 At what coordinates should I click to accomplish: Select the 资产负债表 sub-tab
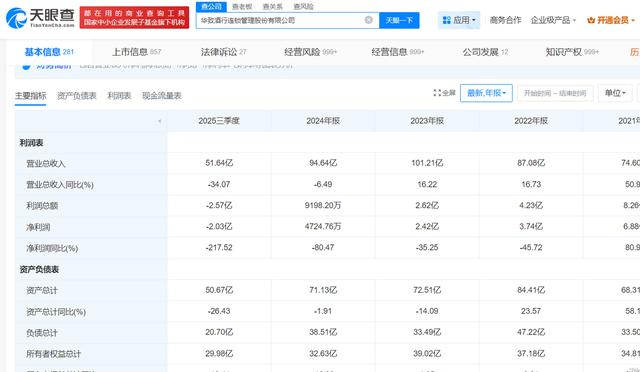[77, 96]
